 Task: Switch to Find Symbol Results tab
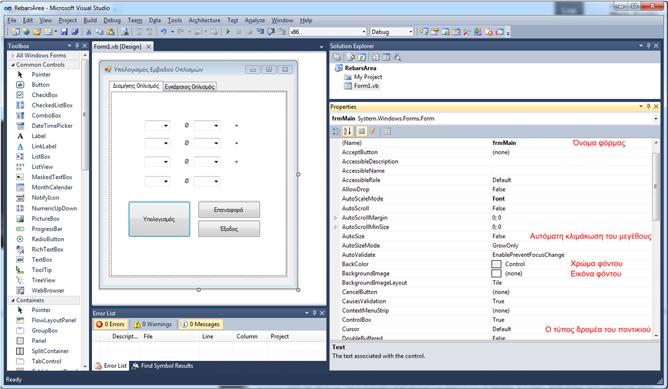[162, 366]
